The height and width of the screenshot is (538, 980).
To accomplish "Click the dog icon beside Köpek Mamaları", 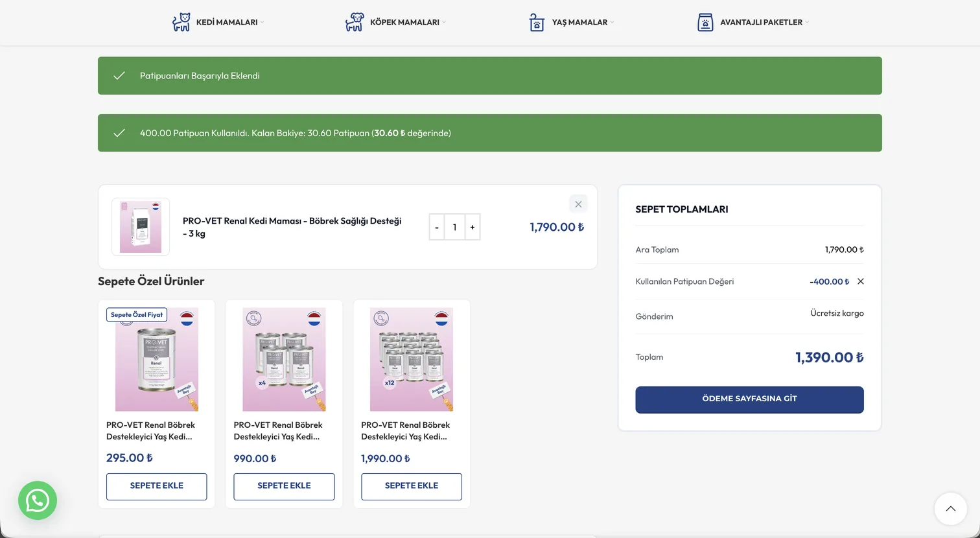I will (x=355, y=22).
